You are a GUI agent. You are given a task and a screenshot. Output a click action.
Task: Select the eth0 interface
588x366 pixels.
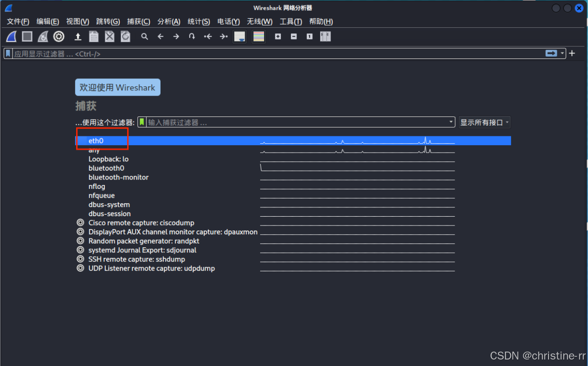pyautogui.click(x=293, y=141)
